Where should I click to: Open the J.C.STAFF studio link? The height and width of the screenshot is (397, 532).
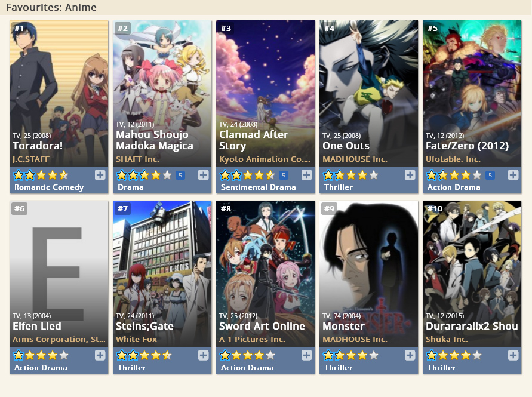coord(31,159)
